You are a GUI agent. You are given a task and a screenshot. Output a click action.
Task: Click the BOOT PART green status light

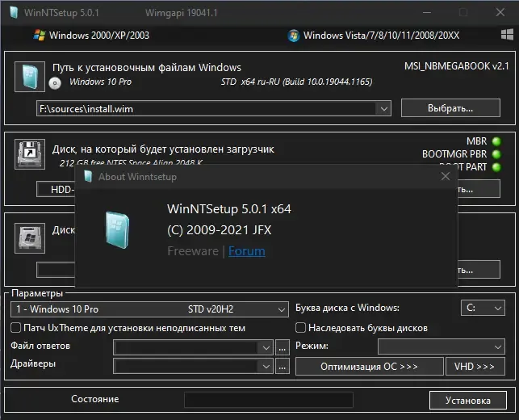tap(496, 167)
